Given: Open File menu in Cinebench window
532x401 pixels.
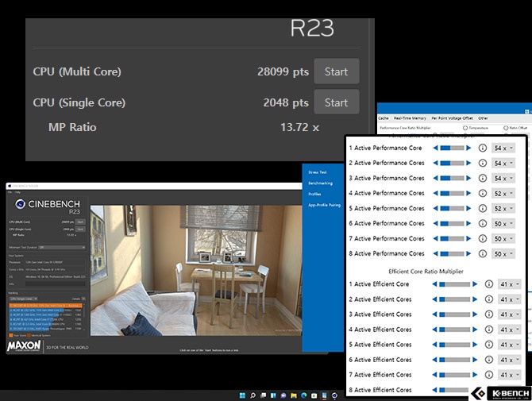Looking at the screenshot, I should (10, 192).
